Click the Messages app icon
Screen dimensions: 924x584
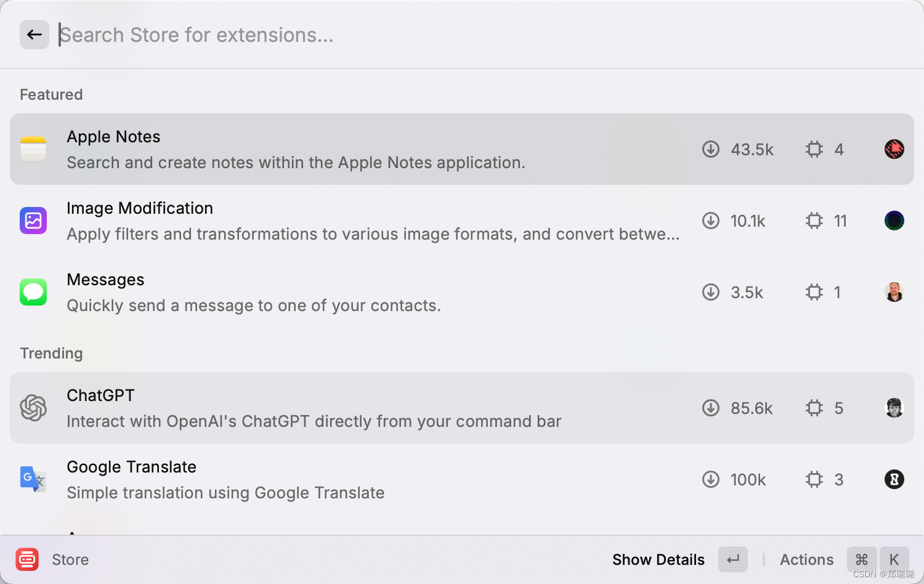(33, 292)
